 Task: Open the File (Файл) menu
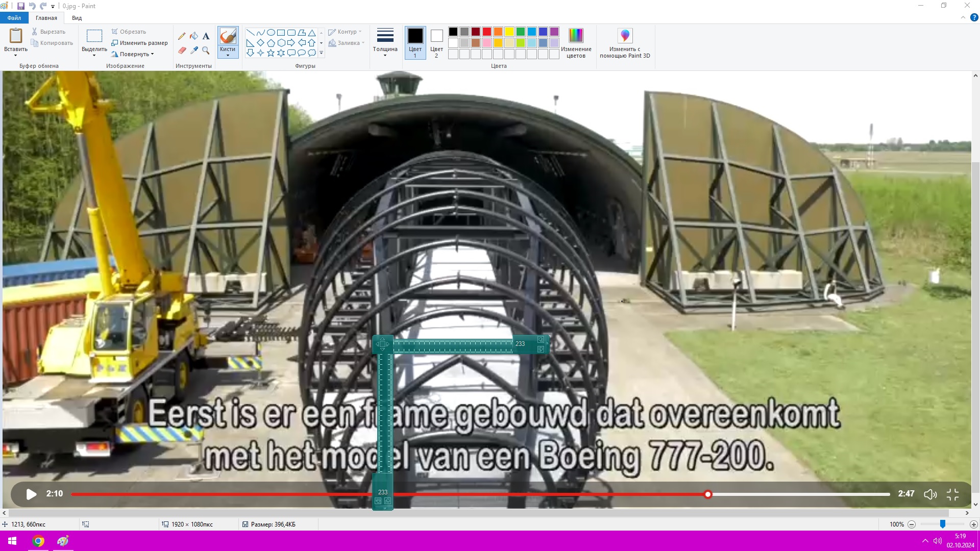(14, 18)
